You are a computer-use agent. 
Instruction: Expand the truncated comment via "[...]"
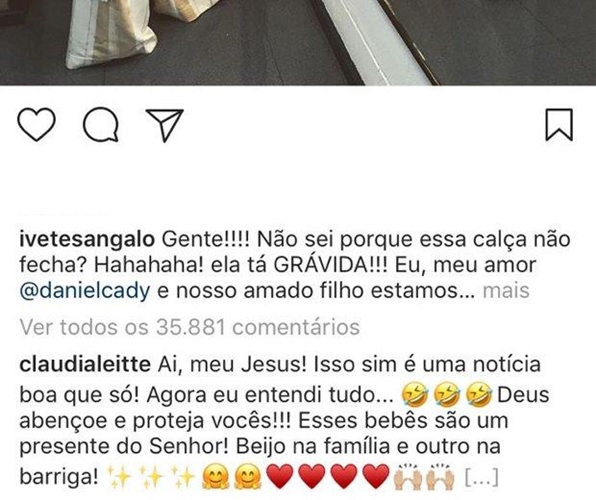tap(482, 477)
